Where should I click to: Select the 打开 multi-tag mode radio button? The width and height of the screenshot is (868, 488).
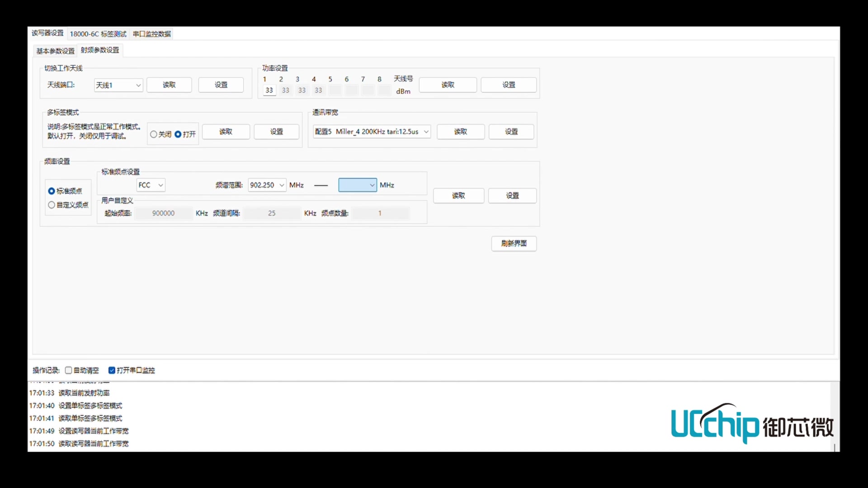coord(178,134)
